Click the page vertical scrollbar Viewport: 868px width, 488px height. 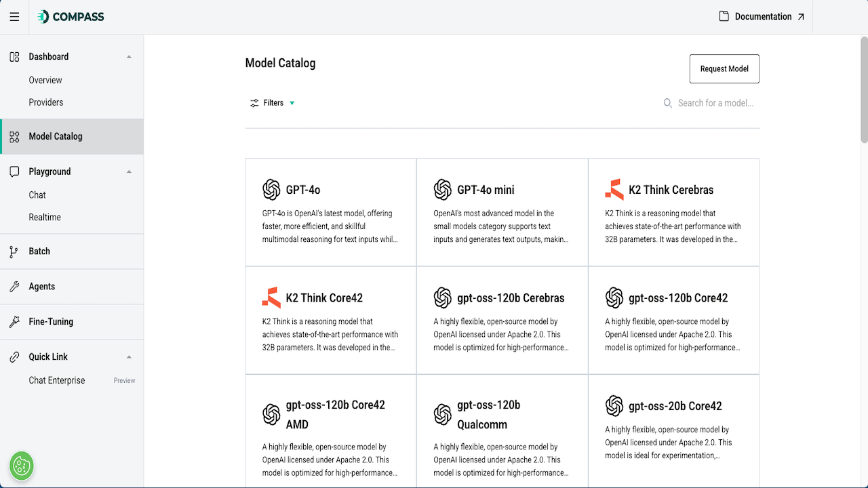click(x=864, y=88)
